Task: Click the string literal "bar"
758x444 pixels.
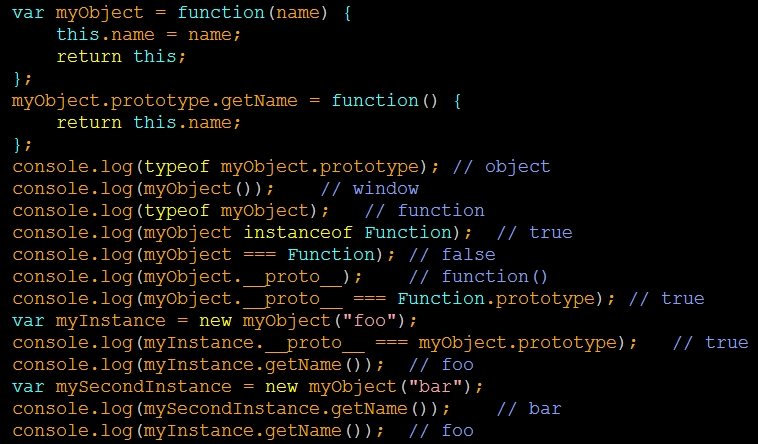Action: tap(436, 386)
